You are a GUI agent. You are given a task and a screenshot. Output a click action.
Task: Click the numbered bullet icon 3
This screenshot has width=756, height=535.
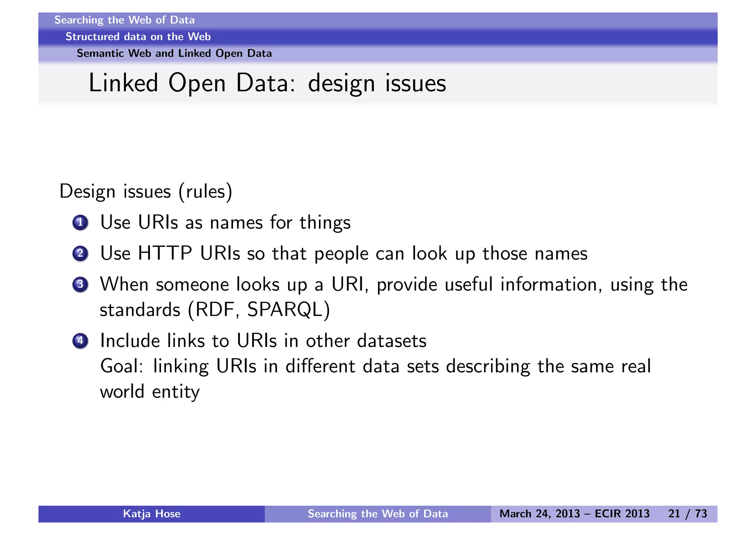[x=80, y=285]
